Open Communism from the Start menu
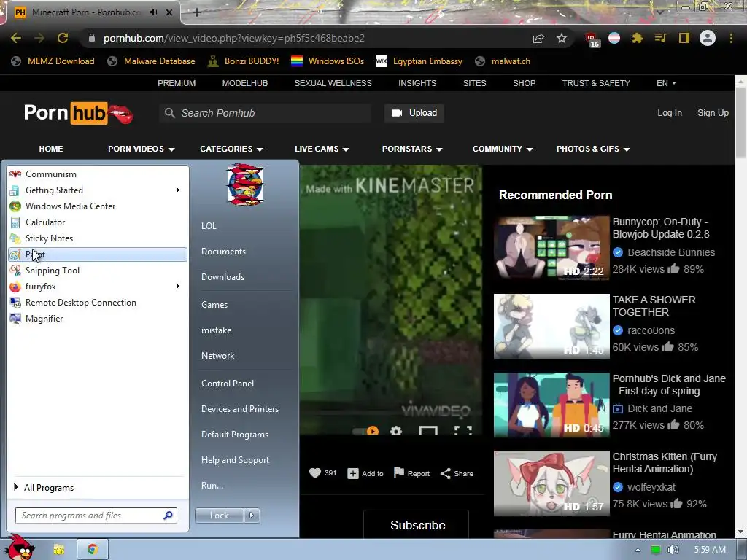 pos(98,174)
